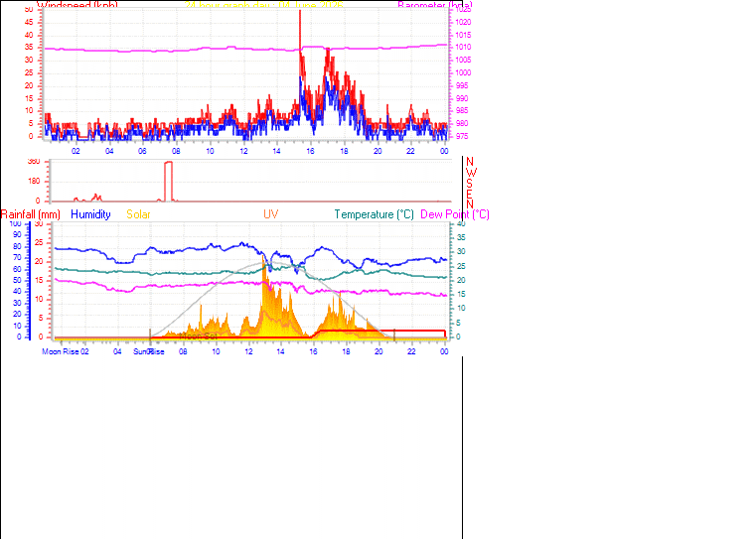Screen dimensions: 756x539
Task: Click the 50 humidity axis value
Action: pos(17,280)
